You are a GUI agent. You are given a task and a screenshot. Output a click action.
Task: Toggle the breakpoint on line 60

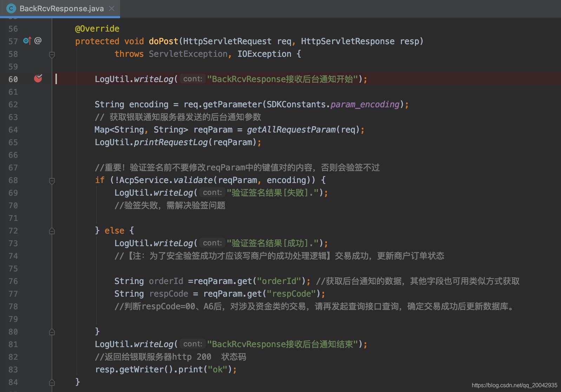[x=38, y=79]
